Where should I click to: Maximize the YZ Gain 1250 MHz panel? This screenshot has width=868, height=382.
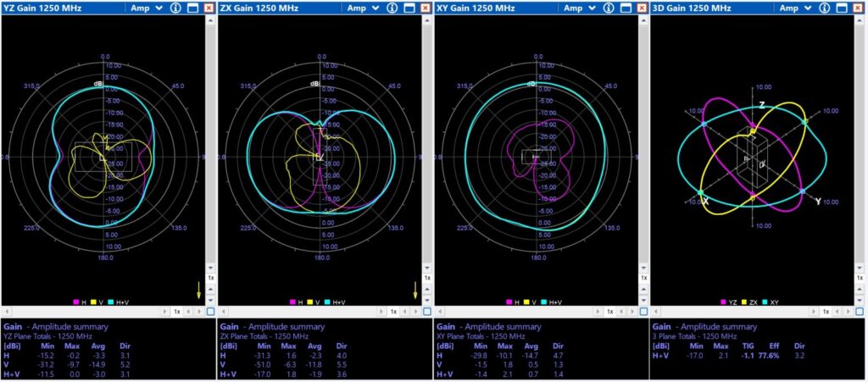coord(192,8)
